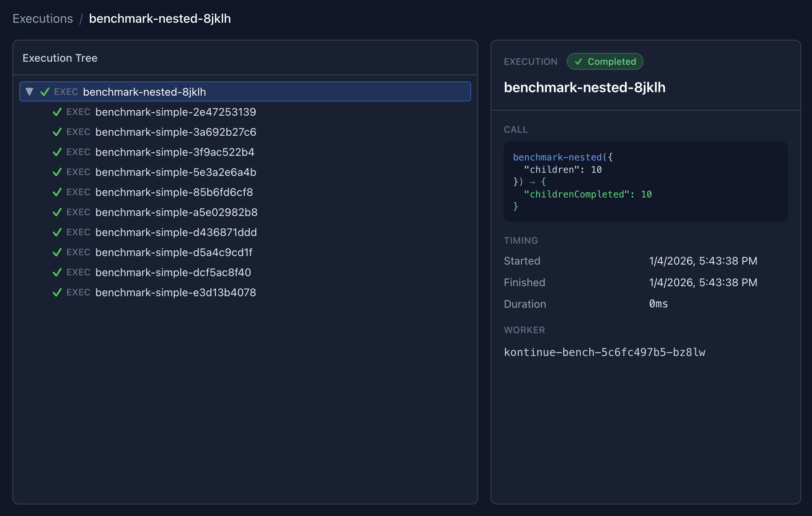The width and height of the screenshot is (812, 516).
Task: Collapse the benchmark-nested-8jklh tree node triangle
Action: click(x=29, y=92)
